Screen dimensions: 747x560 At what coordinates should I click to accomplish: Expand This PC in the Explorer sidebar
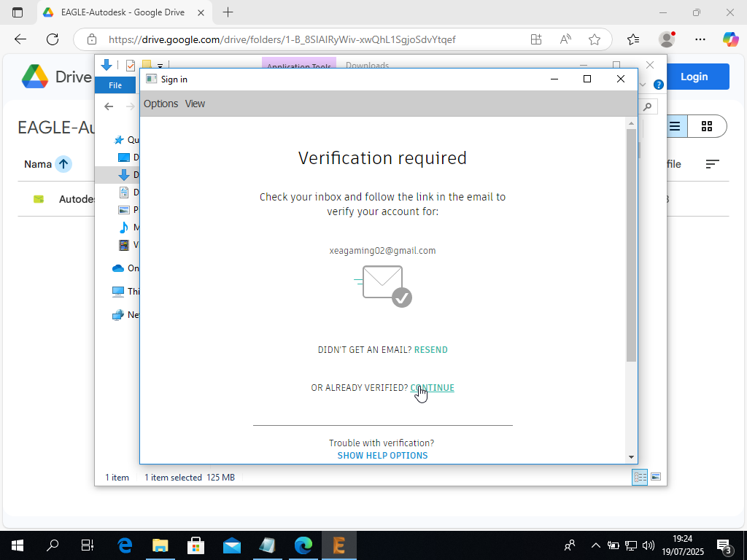107,291
